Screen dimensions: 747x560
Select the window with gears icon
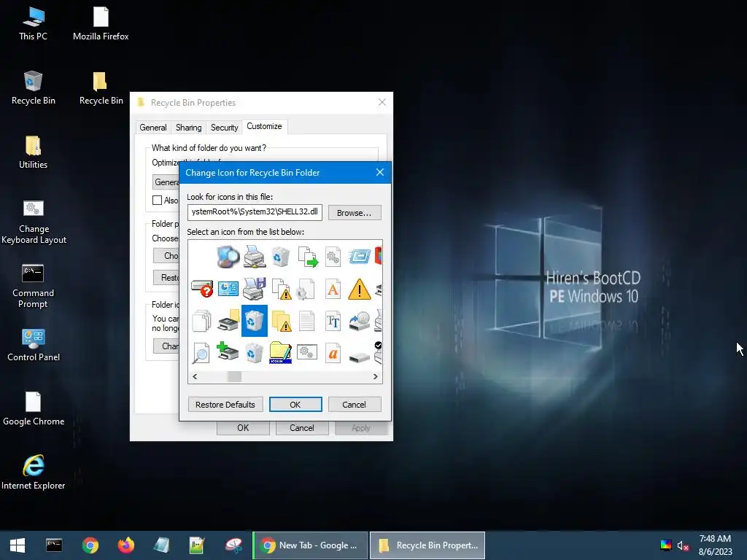point(307,352)
